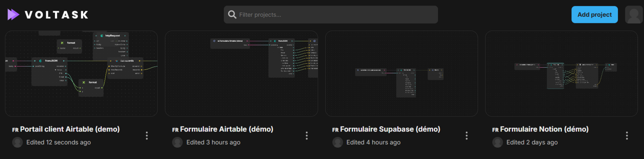Click the Edited 2 days ago text
The image size is (644, 159).
[x=532, y=142]
